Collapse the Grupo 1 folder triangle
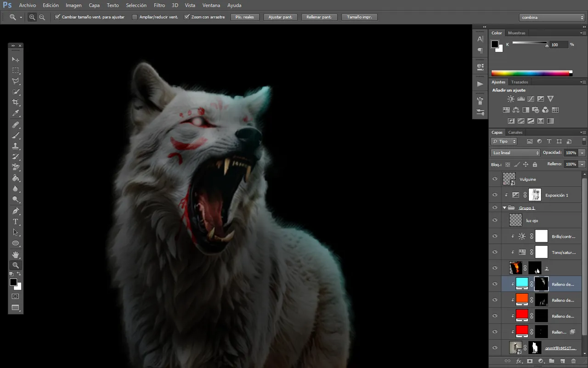 click(504, 208)
